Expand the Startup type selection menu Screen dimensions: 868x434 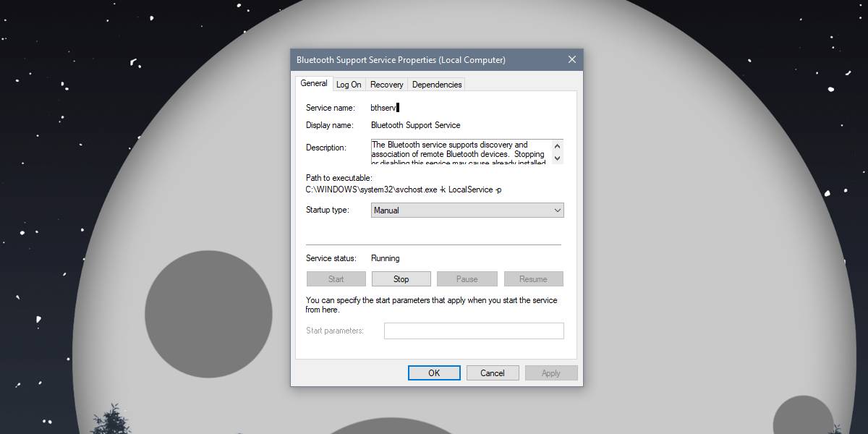(557, 210)
